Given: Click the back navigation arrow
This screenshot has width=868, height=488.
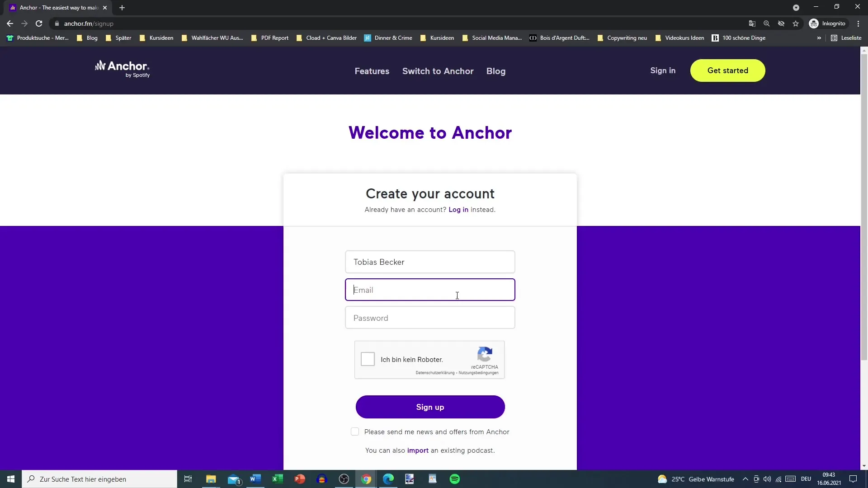Looking at the screenshot, I should (10, 23).
